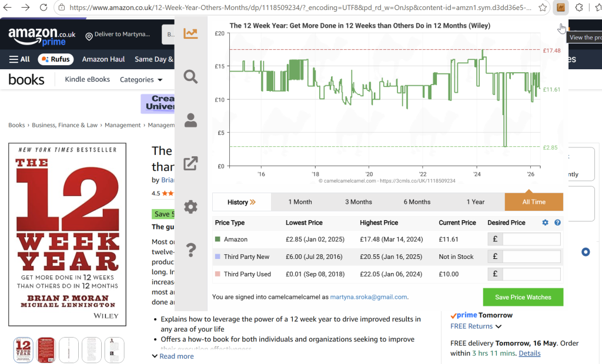Open the account person icon in Camelizer sidebar
This screenshot has height=364, width=602.
pos(190,120)
